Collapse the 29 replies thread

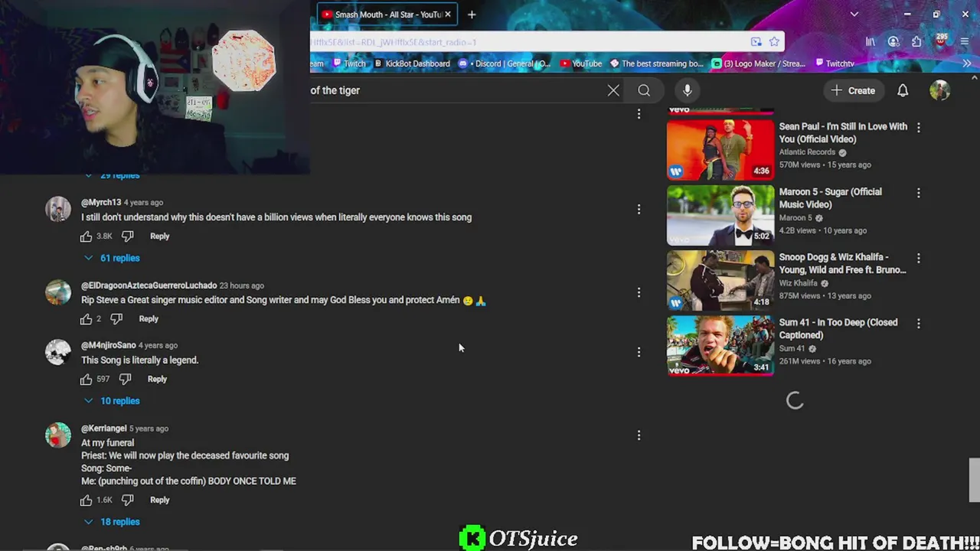[x=113, y=175]
